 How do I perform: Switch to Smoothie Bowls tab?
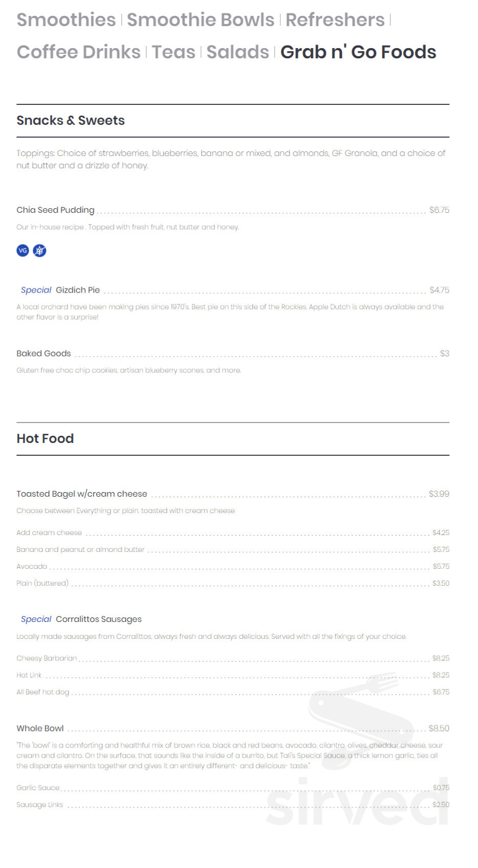[x=201, y=20]
